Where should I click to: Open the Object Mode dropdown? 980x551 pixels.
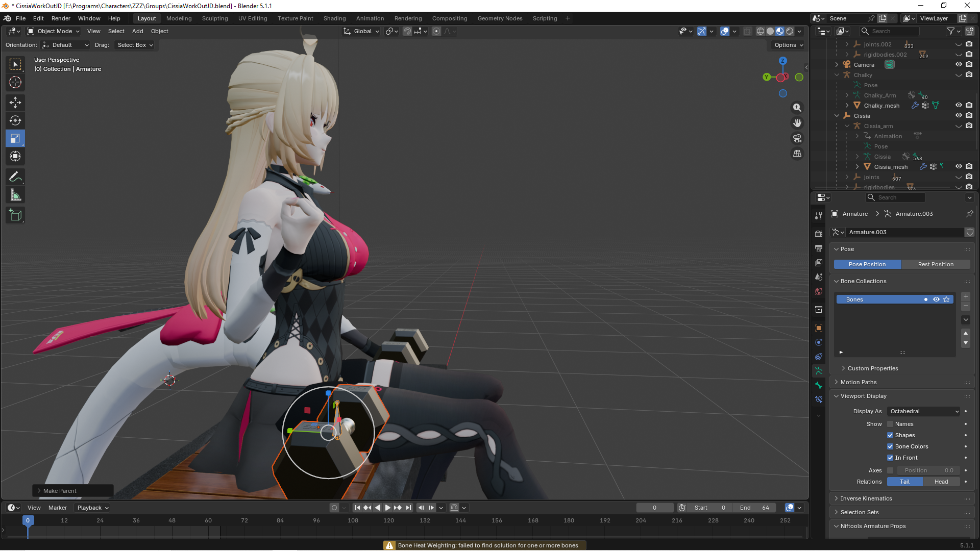[54, 31]
